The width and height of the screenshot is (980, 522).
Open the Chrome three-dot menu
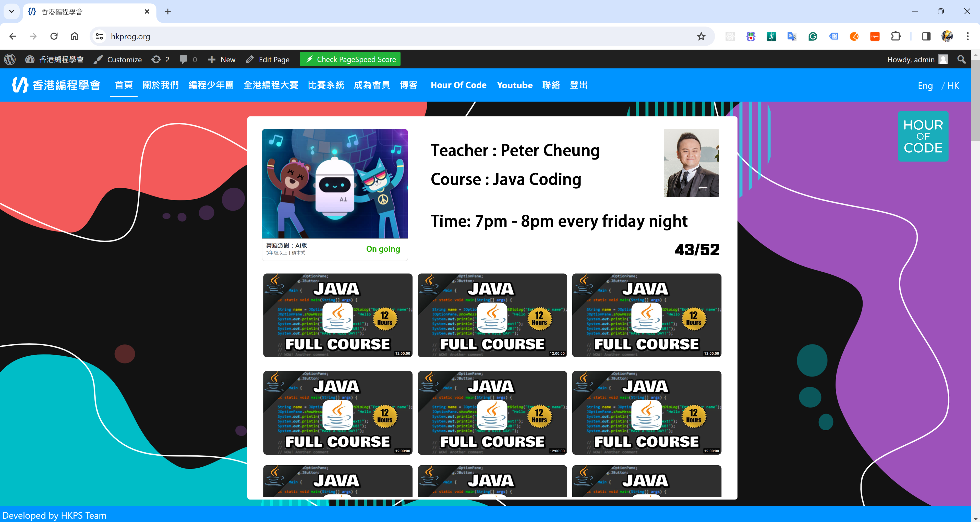pyautogui.click(x=967, y=36)
